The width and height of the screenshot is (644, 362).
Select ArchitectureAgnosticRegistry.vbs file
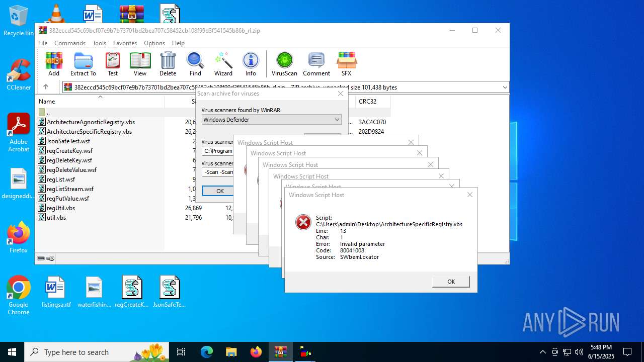(x=91, y=122)
